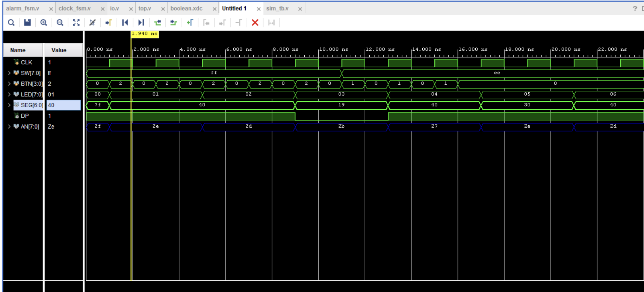Open the top.v tab
The image size is (644, 292).
pyautogui.click(x=145, y=8)
